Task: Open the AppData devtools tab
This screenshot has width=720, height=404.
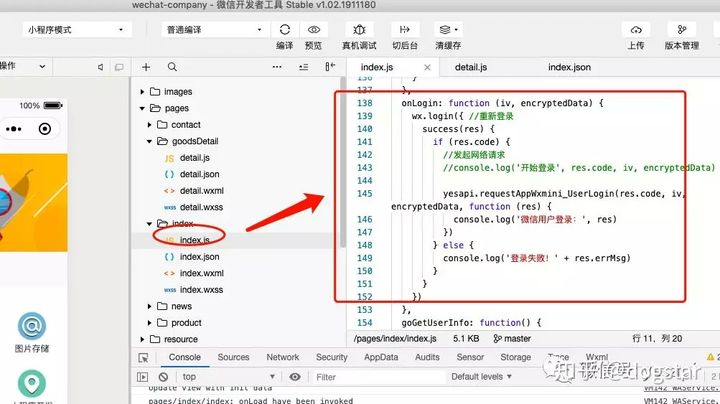Action: coord(381,357)
